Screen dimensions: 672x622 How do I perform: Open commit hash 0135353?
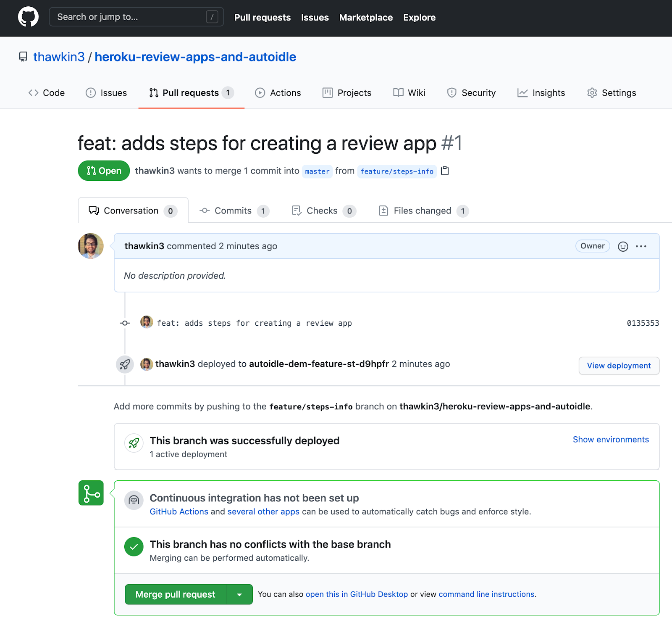pyautogui.click(x=643, y=323)
